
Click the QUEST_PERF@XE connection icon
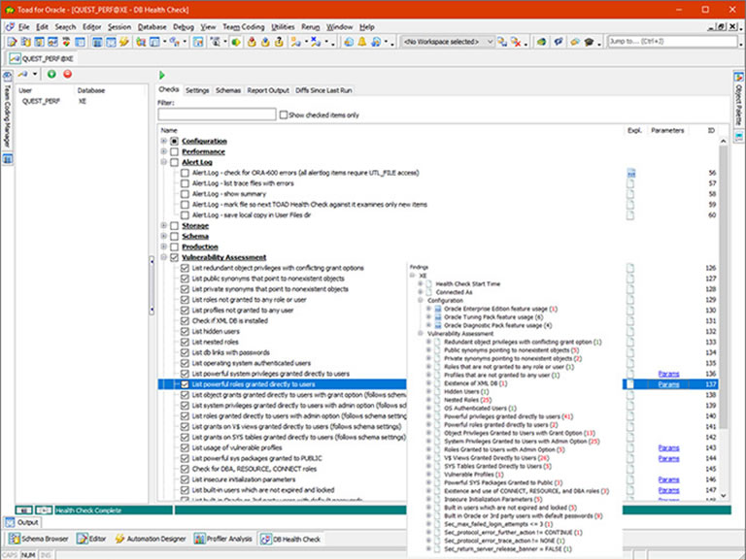point(15,58)
